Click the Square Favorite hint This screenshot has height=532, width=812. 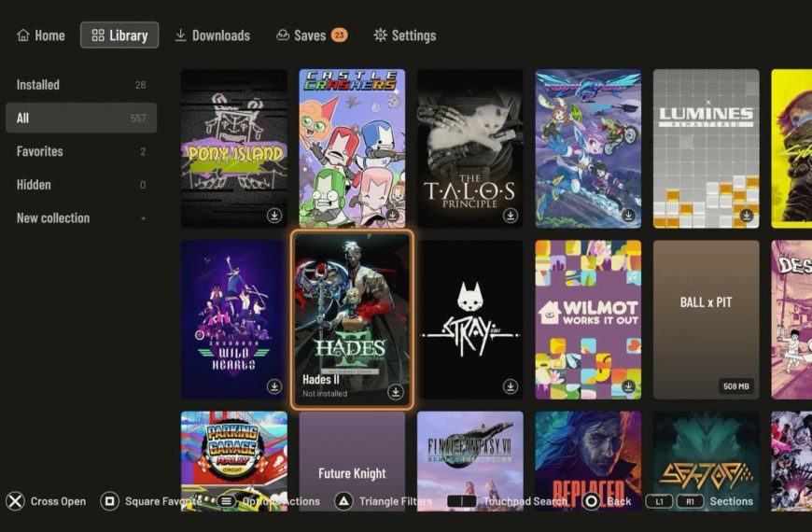(x=150, y=501)
